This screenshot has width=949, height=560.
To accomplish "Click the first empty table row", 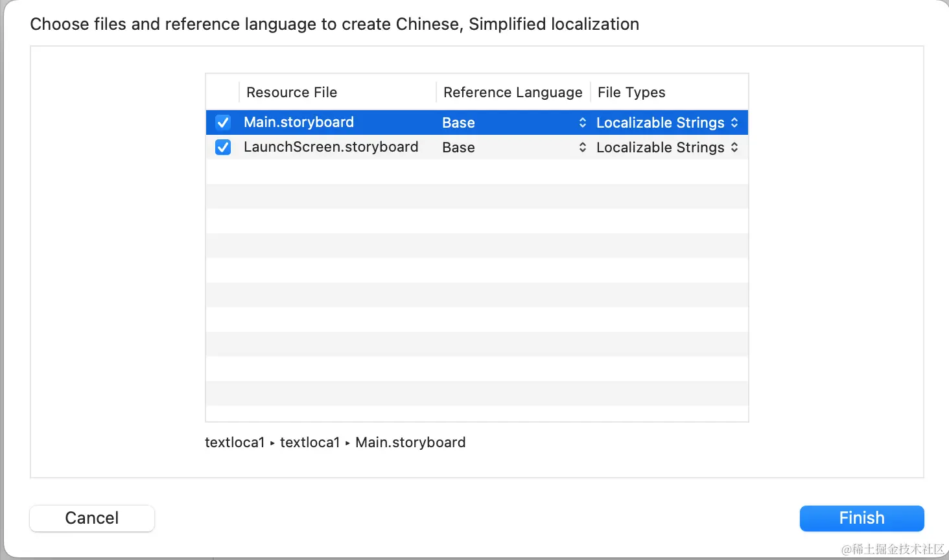I will pos(476,172).
